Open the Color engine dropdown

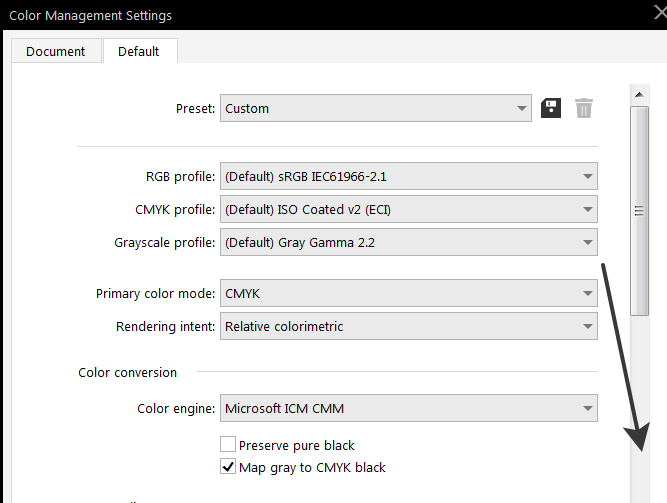pos(409,408)
